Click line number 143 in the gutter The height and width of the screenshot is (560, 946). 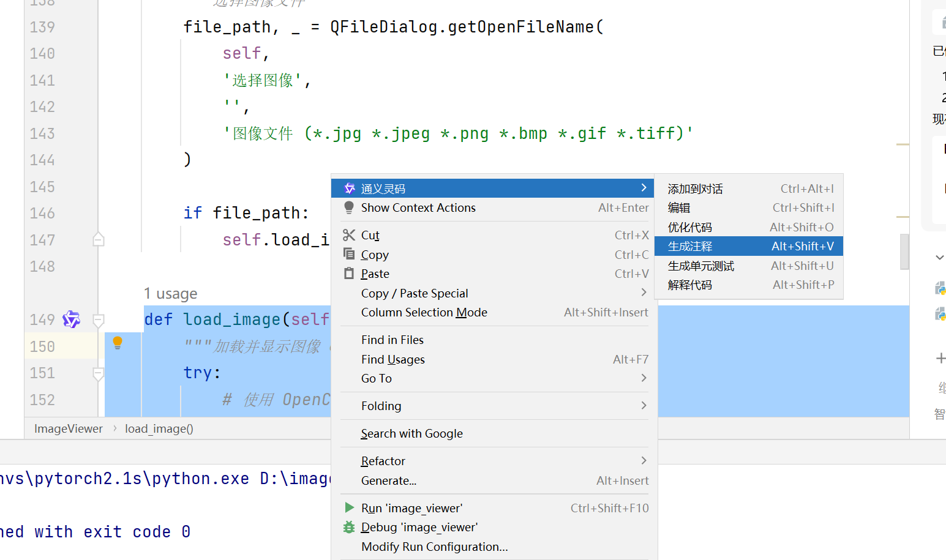tap(42, 133)
